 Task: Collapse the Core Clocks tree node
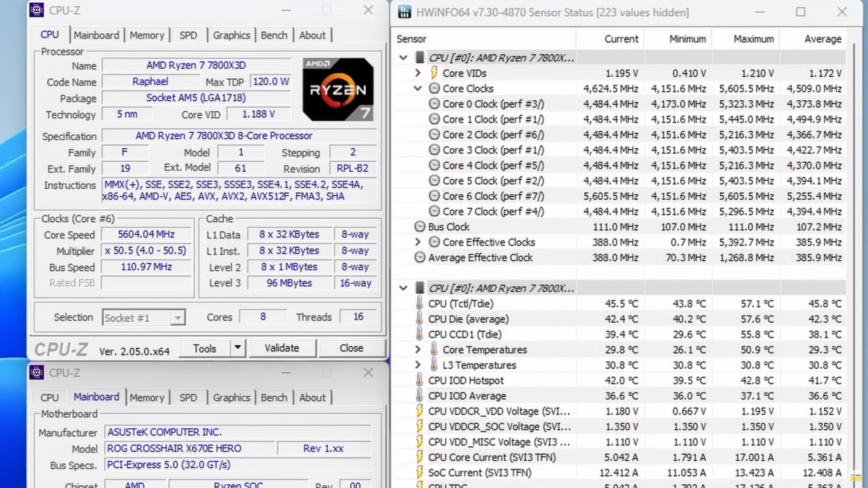[x=418, y=89]
